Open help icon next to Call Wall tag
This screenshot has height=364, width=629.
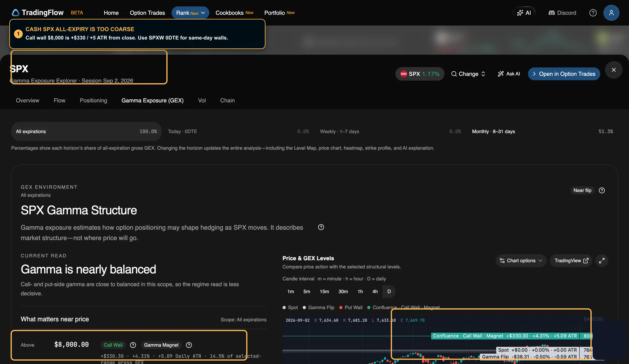coord(133,345)
